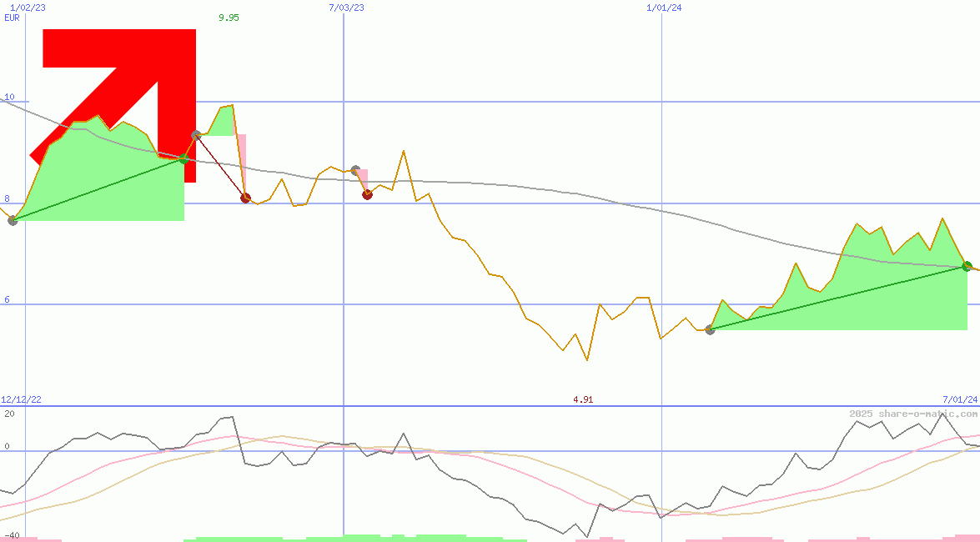Click gray buy marker right of red arrow
The width and height of the screenshot is (980, 542).
[196, 134]
